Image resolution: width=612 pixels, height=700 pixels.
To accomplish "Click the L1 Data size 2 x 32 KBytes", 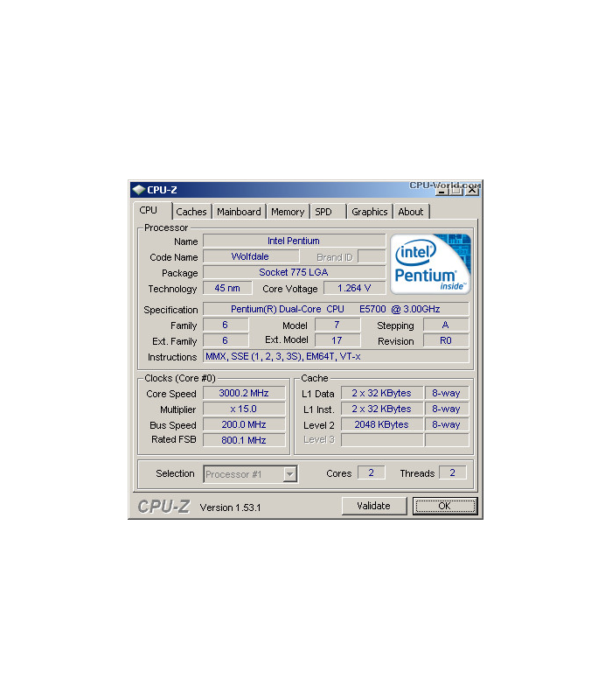I will [382, 393].
